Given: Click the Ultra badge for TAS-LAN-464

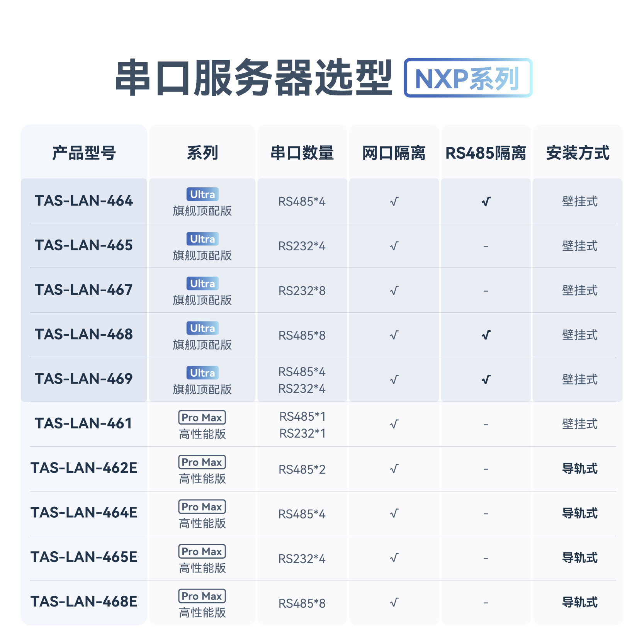Looking at the screenshot, I should pos(202,194).
